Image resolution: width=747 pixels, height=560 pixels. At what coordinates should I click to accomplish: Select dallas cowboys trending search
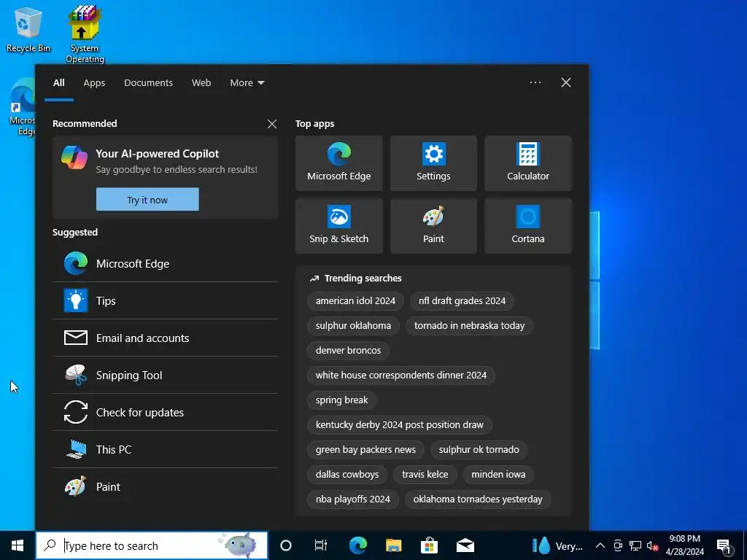pyautogui.click(x=347, y=474)
